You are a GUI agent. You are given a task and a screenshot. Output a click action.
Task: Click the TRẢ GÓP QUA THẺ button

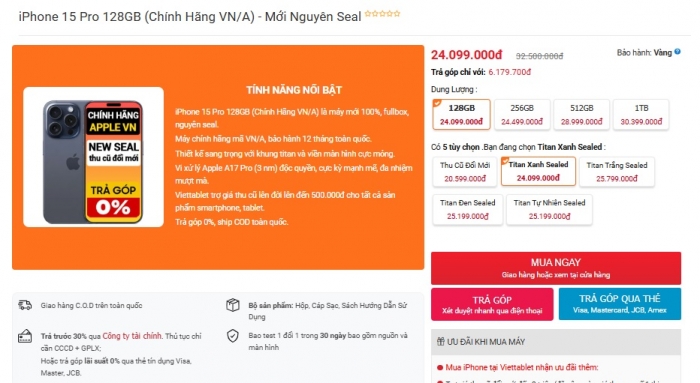[x=620, y=304]
